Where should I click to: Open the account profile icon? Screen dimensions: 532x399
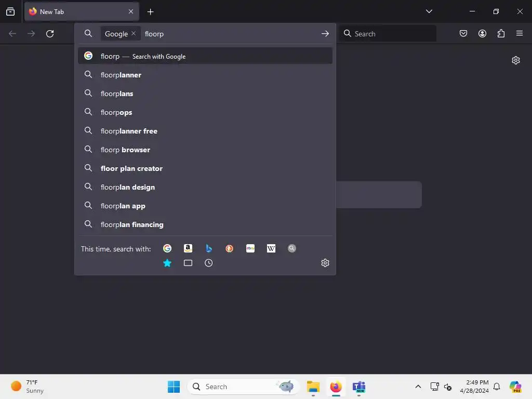[482, 33]
